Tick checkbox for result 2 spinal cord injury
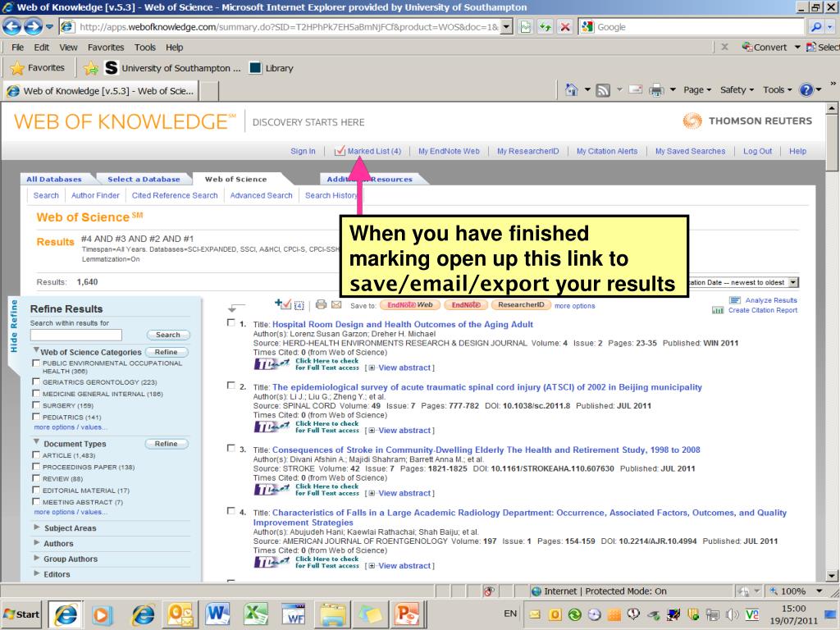This screenshot has height=630, width=840. (231, 386)
